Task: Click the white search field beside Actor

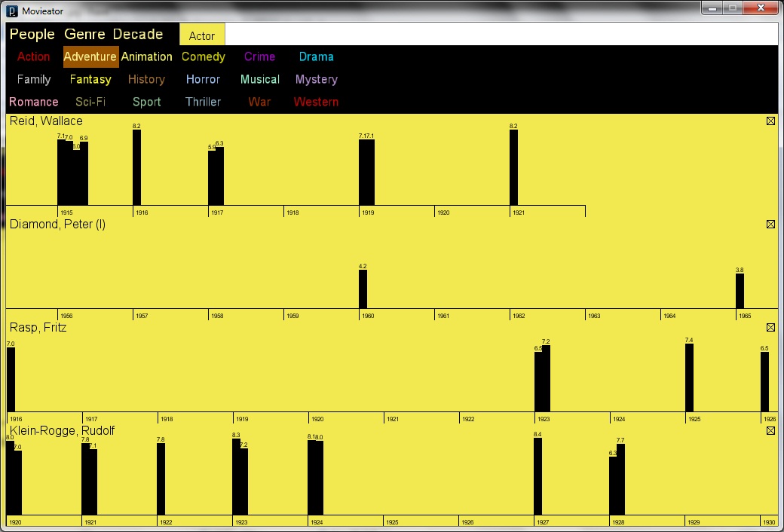Action: tap(501, 34)
